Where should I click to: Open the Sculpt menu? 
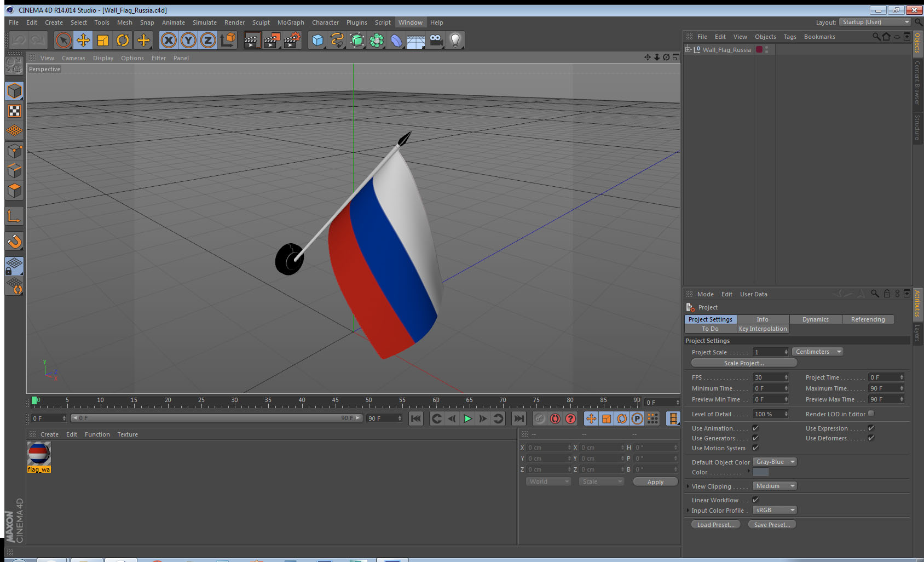(261, 22)
